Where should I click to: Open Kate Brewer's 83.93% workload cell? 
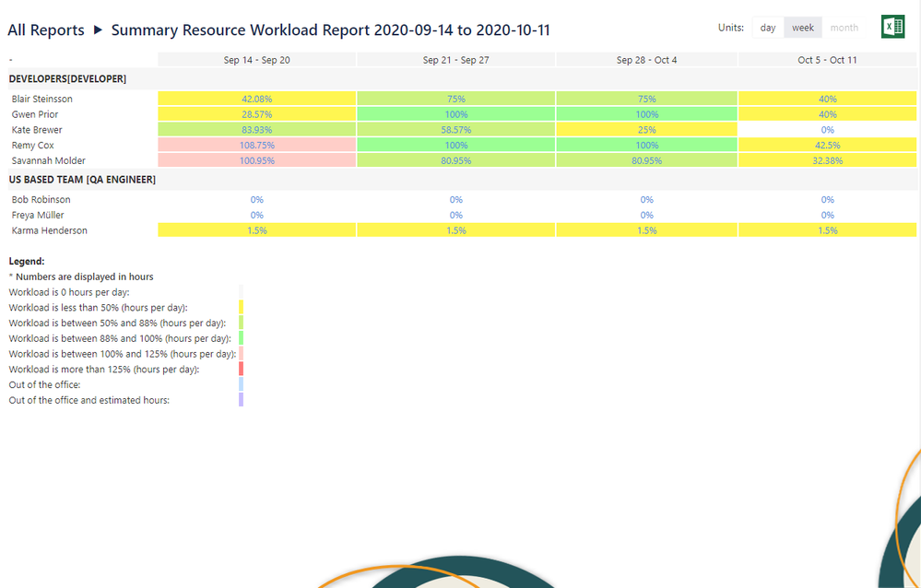pyautogui.click(x=256, y=130)
